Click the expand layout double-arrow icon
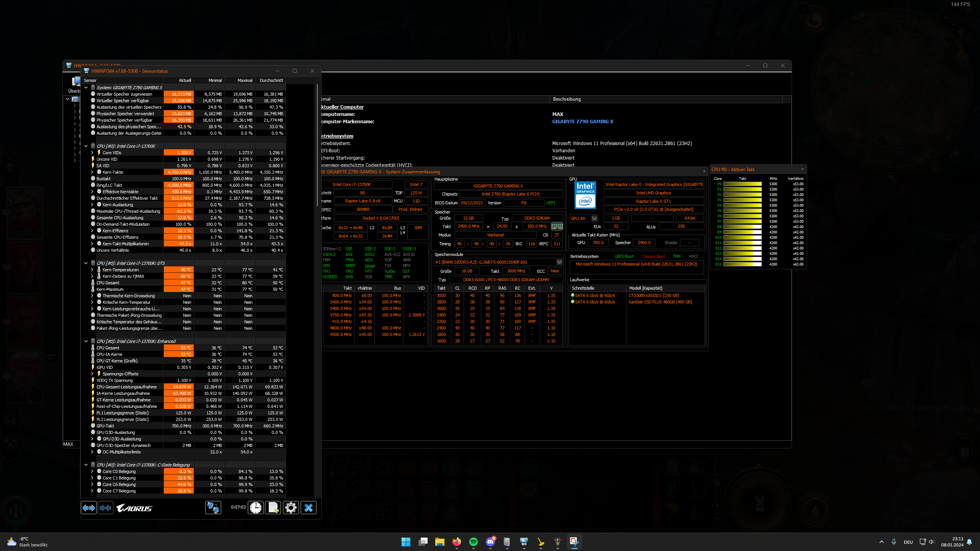Image resolution: width=980 pixels, height=551 pixels. click(89, 508)
